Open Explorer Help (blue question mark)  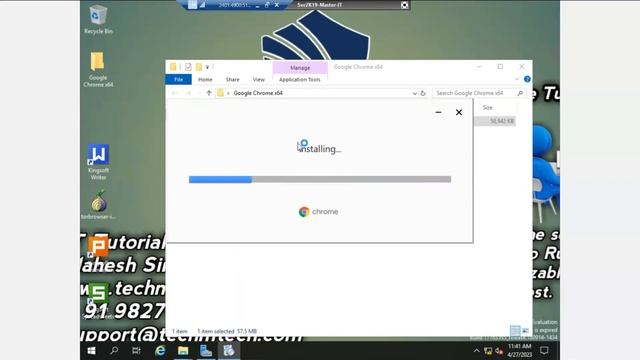pos(527,79)
